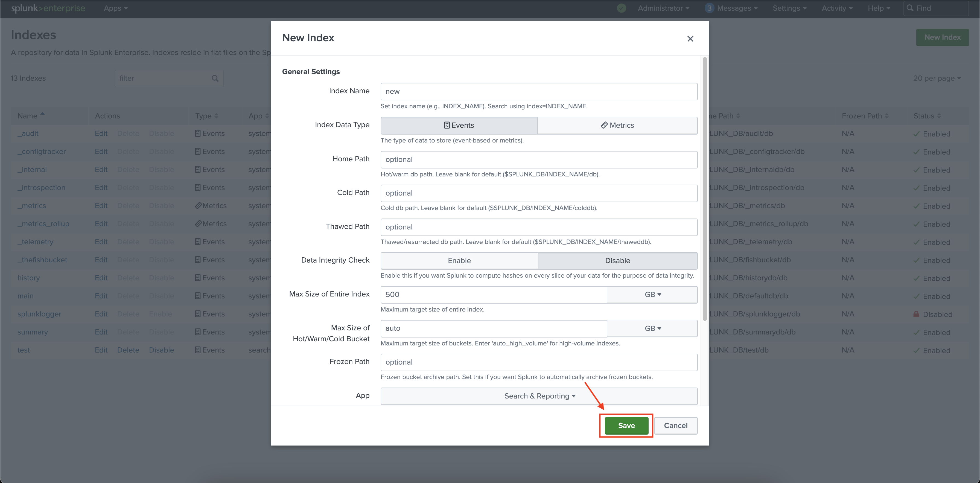This screenshot has width=980, height=483.
Task: Click the filter search magnifier icon
Action: (215, 78)
